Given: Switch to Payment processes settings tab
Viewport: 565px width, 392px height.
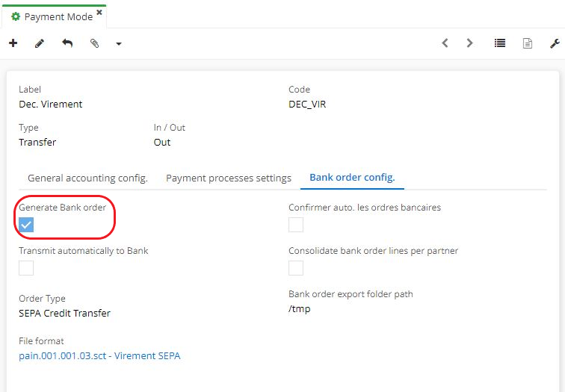Looking at the screenshot, I should click(228, 178).
